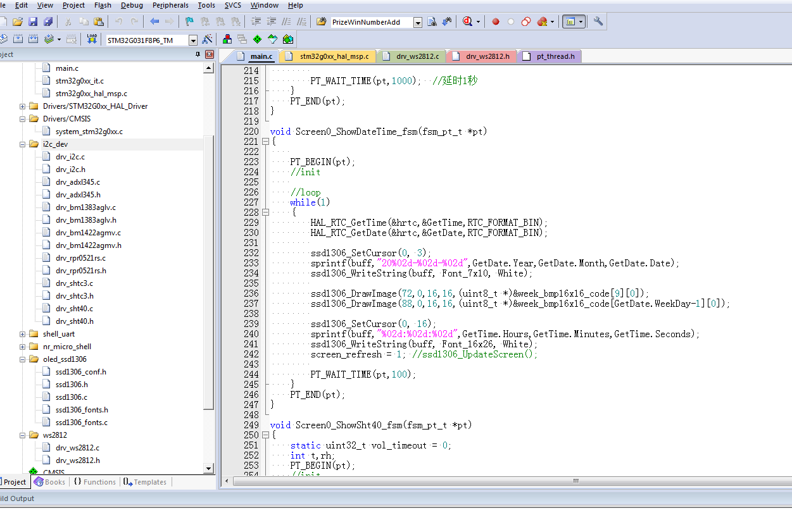The image size is (792, 532).
Task: Switch to the pt_thread.h tab
Action: coord(550,56)
